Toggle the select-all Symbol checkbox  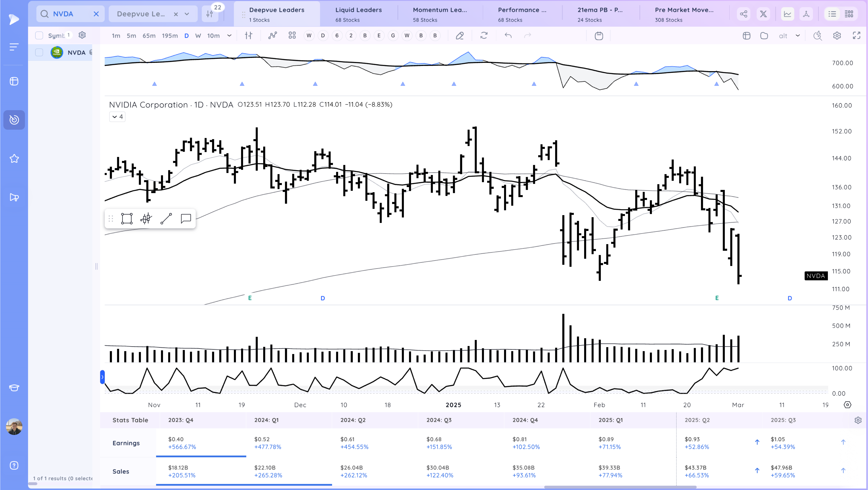point(39,35)
